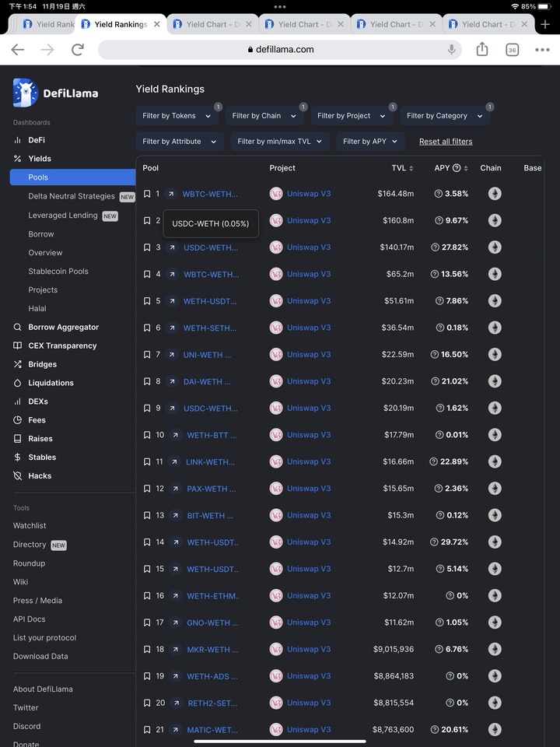Click the APY question mark for 3.58%
This screenshot has width=560, height=747.
pyautogui.click(x=439, y=194)
